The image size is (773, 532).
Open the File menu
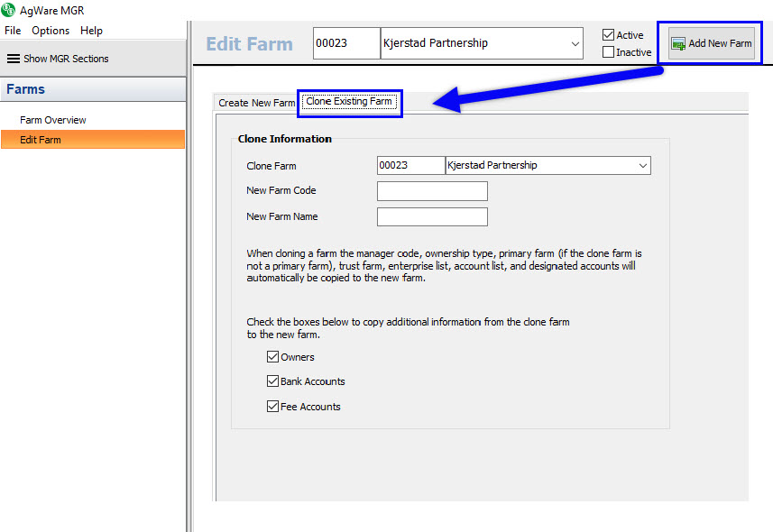[x=13, y=31]
